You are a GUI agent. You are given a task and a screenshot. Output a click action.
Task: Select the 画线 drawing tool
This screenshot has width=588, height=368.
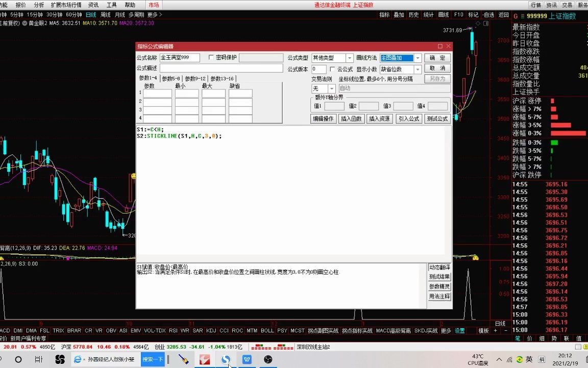(x=443, y=16)
